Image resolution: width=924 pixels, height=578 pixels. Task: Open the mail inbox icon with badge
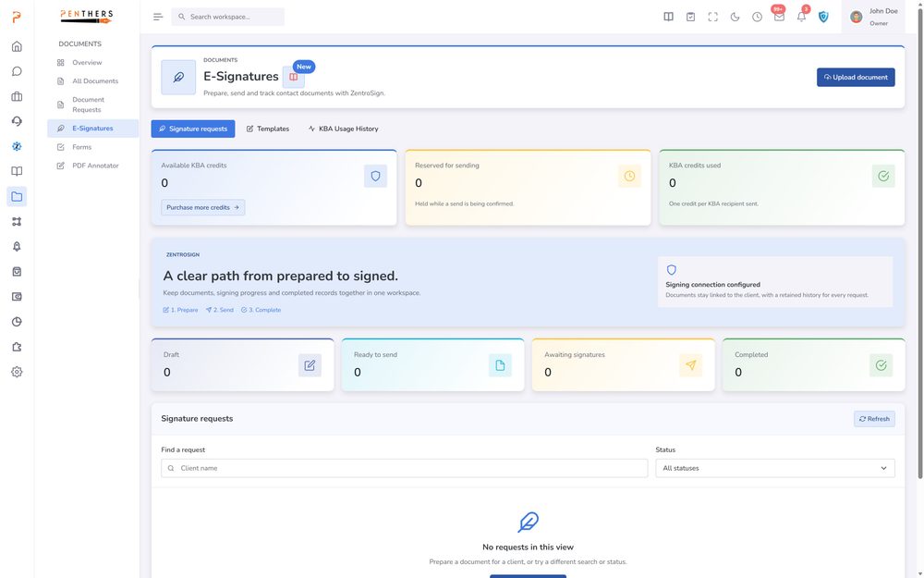point(779,17)
